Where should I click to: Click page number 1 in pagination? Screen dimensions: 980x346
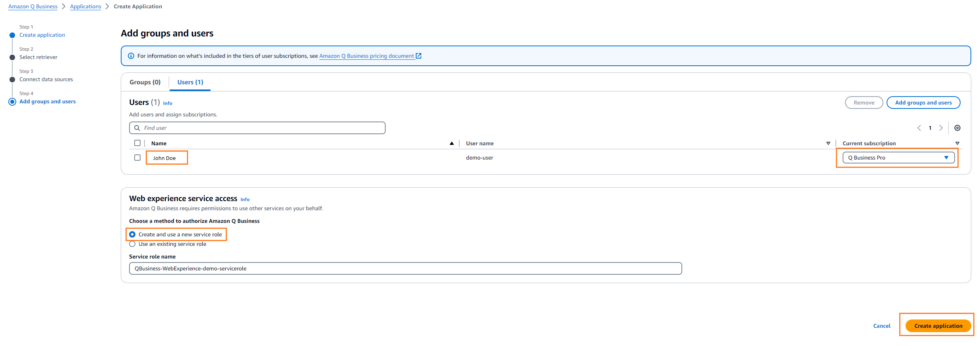point(930,128)
